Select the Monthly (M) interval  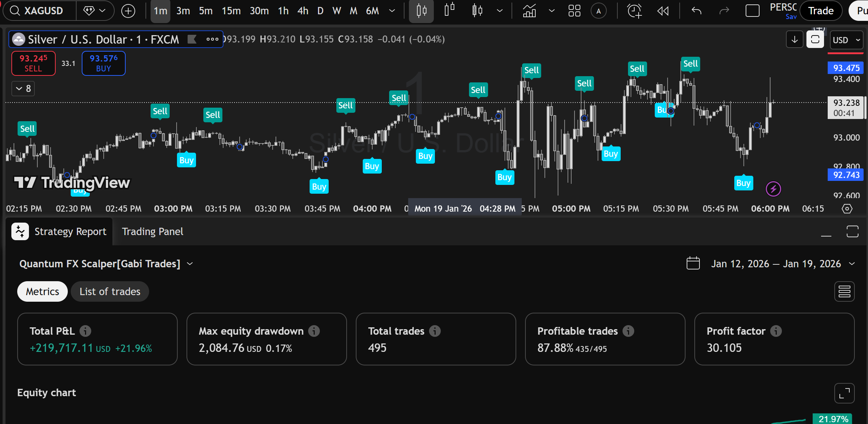pyautogui.click(x=354, y=11)
